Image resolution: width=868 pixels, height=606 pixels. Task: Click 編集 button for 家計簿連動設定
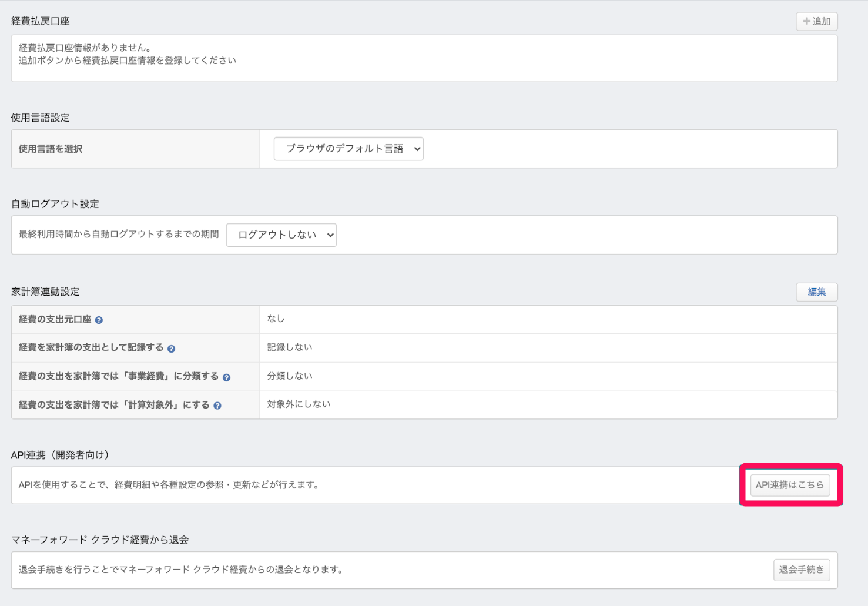816,292
